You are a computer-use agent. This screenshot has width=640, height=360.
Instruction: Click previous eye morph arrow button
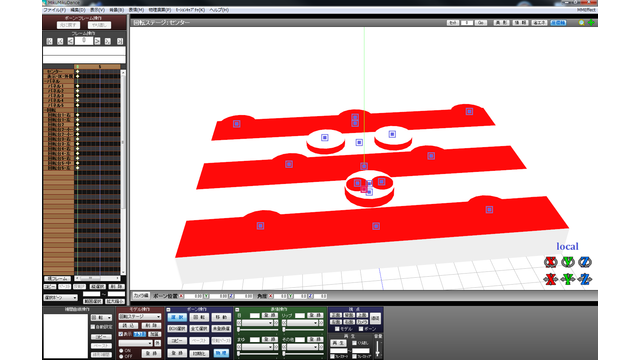[x=239, y=322]
